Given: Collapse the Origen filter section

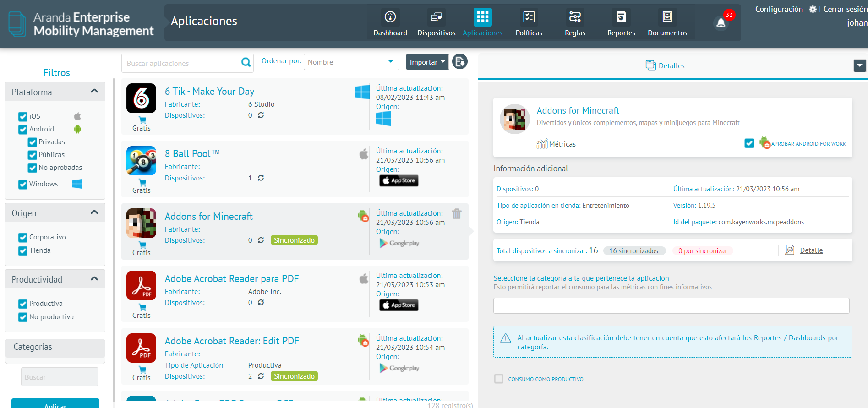Looking at the screenshot, I should (x=94, y=212).
